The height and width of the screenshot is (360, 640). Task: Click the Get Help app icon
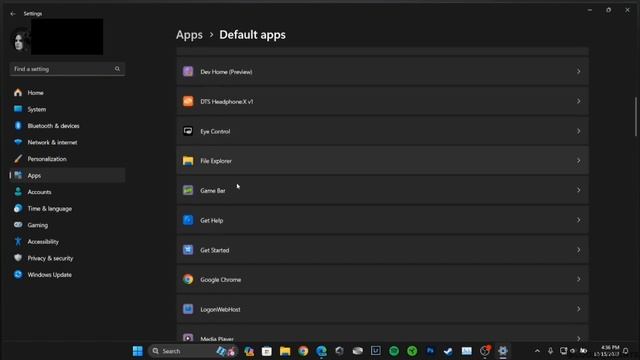point(188,220)
